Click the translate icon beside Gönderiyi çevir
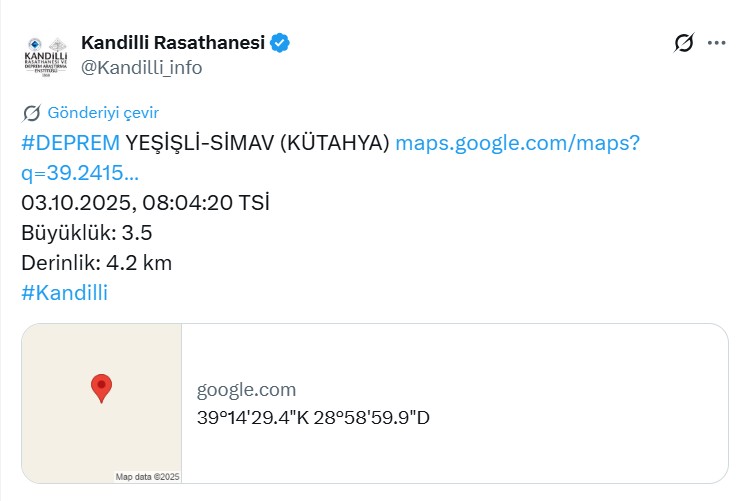 click(x=31, y=113)
